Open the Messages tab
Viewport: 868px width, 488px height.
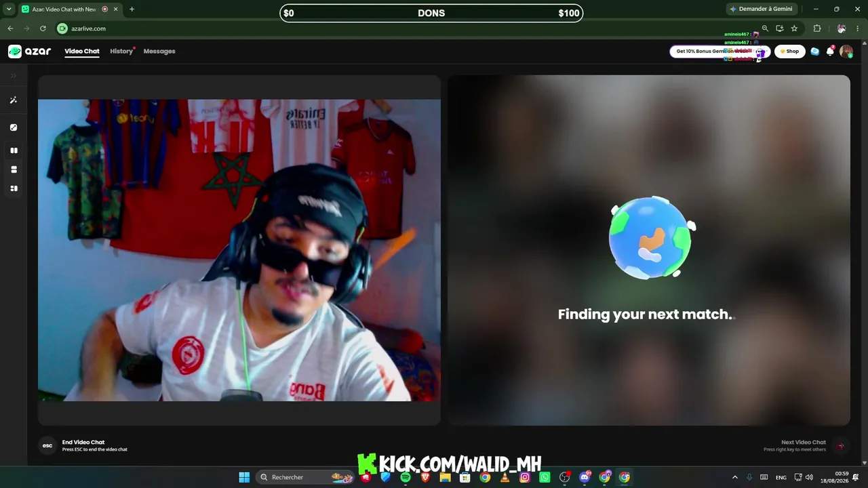click(159, 52)
